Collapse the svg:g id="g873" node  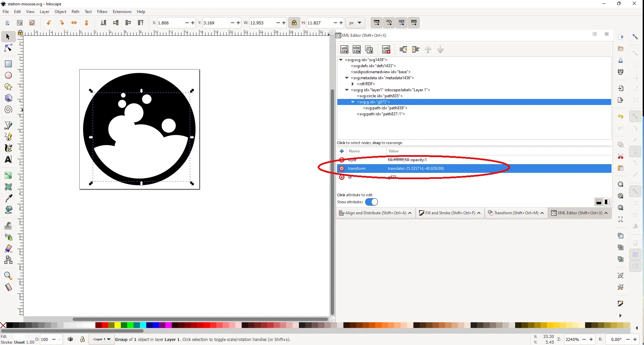coord(353,102)
